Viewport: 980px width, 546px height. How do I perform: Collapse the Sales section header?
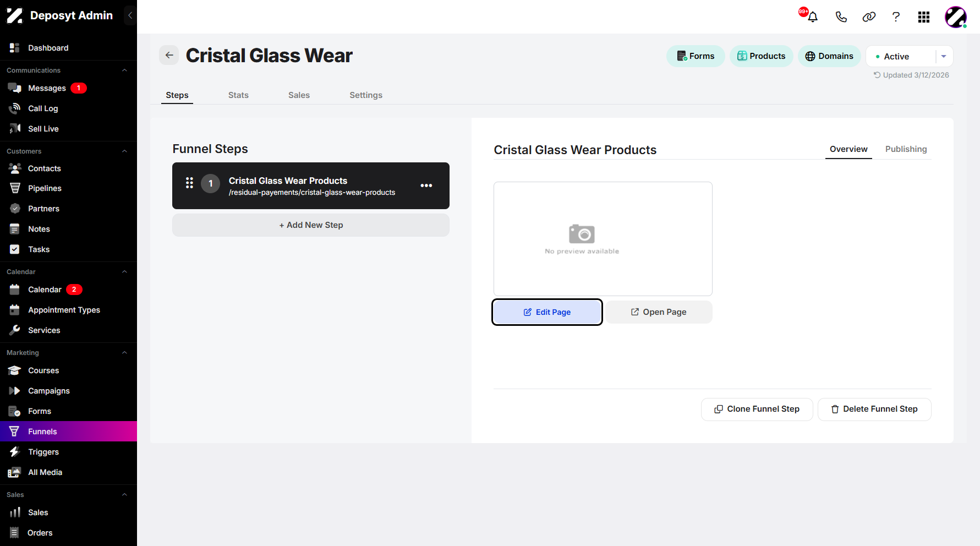coord(124,495)
